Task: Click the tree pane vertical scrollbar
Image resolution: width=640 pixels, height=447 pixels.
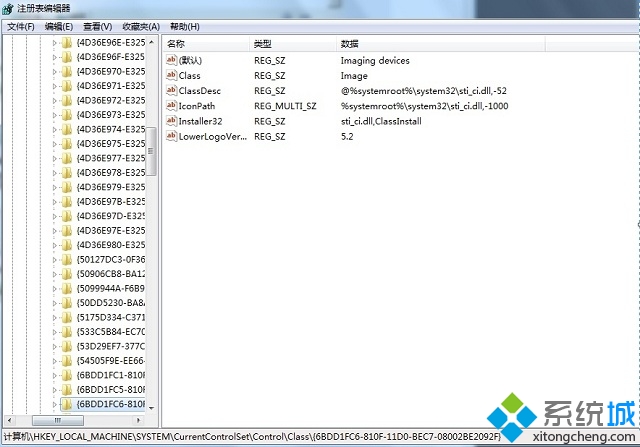Action: point(153,250)
